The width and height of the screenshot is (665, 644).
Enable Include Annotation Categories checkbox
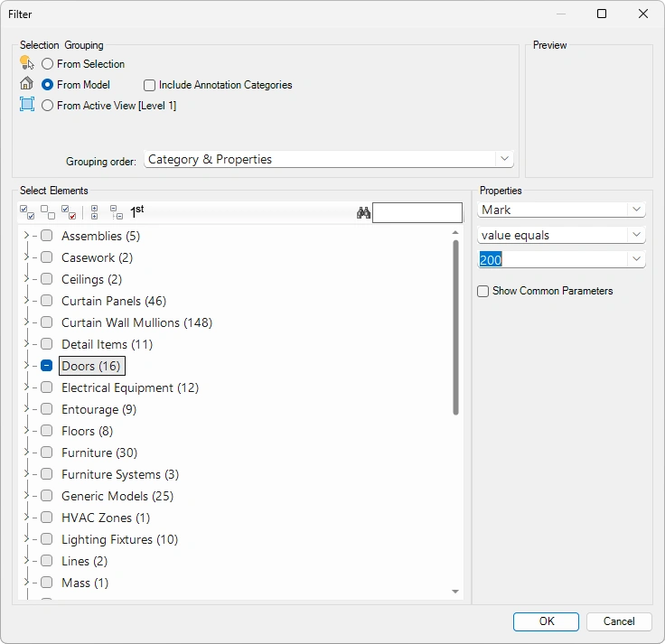149,85
